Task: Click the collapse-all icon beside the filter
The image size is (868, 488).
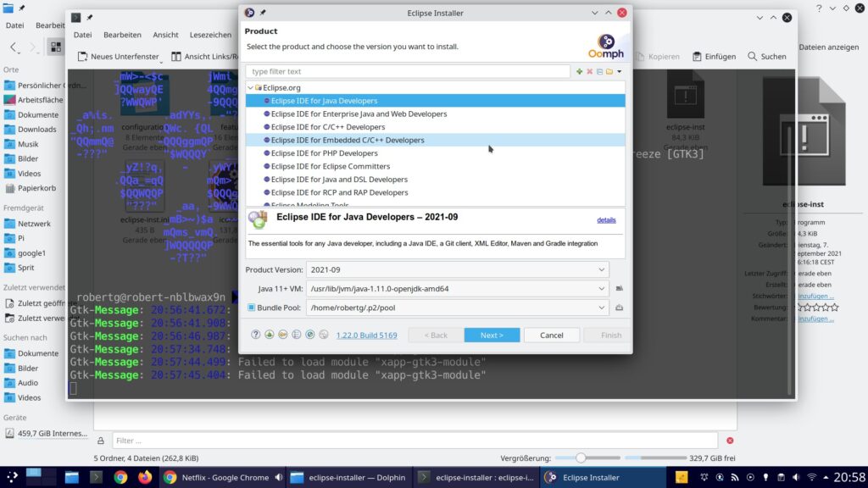Action: [x=599, y=71]
